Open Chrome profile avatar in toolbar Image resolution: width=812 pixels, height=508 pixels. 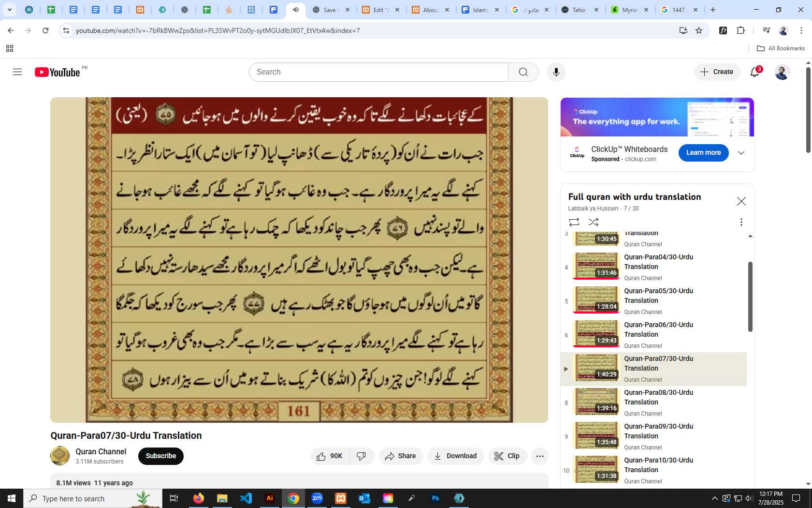pyautogui.click(x=783, y=30)
